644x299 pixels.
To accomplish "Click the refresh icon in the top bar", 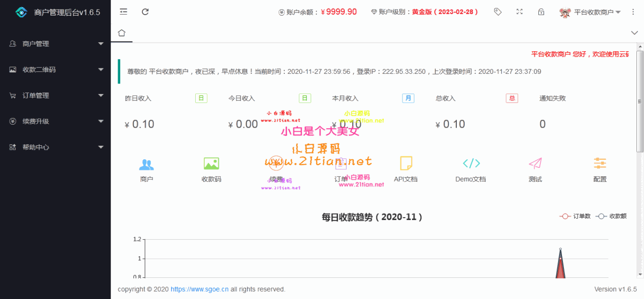I will click(x=145, y=12).
